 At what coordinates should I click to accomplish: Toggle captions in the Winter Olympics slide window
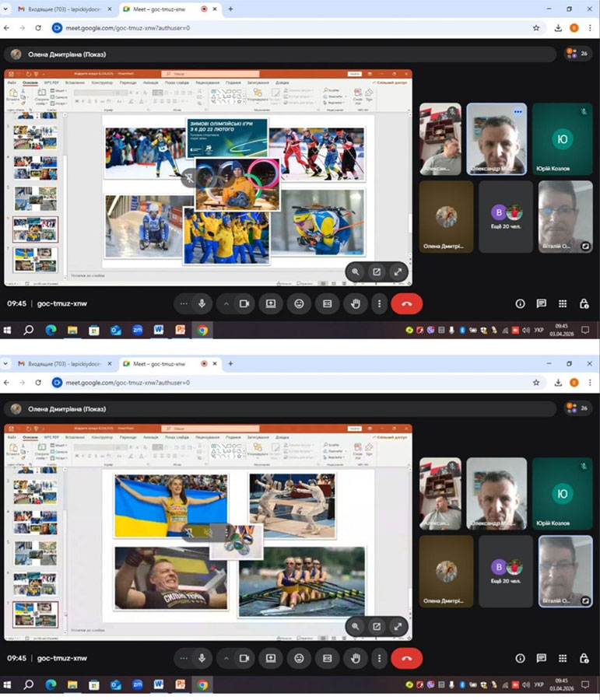(x=327, y=303)
